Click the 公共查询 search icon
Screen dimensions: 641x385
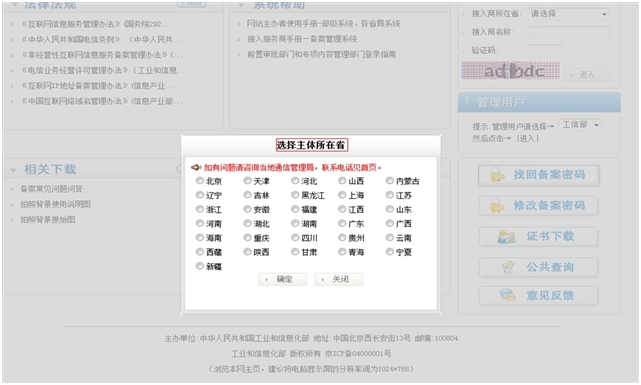pyautogui.click(x=507, y=267)
